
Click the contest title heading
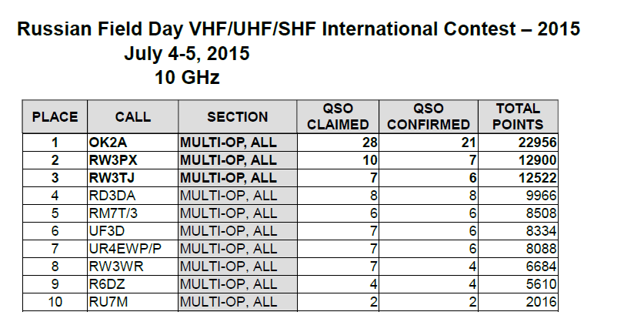coord(299,29)
